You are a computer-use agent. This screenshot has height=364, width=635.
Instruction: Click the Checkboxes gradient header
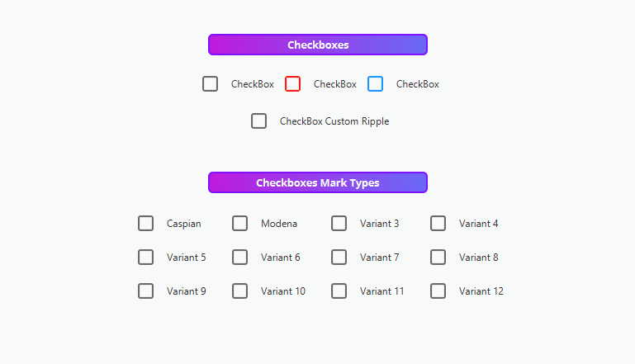pos(318,45)
